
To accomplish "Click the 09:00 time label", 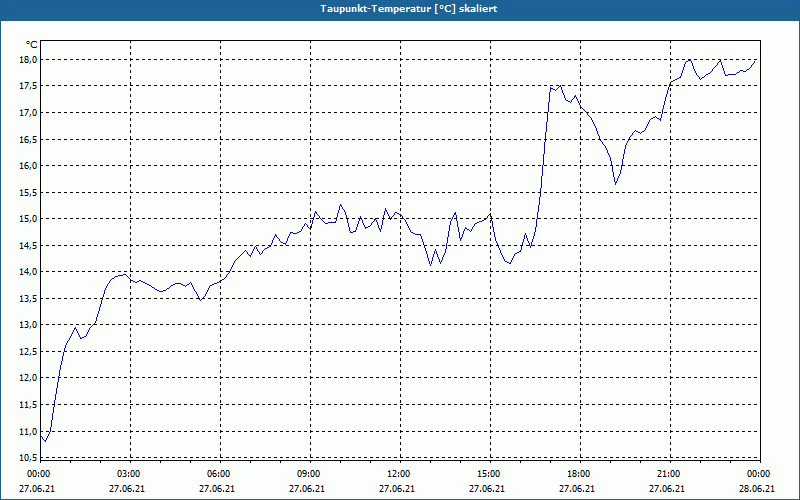I will [x=309, y=474].
